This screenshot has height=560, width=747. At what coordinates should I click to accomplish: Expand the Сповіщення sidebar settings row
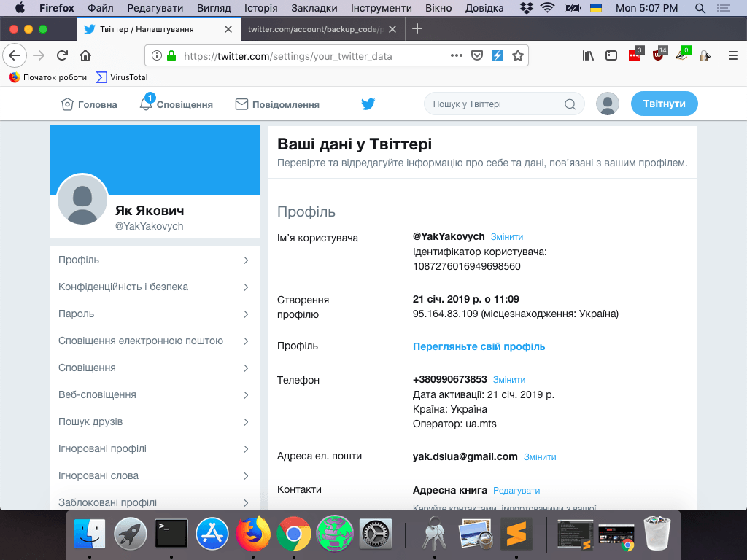click(155, 367)
